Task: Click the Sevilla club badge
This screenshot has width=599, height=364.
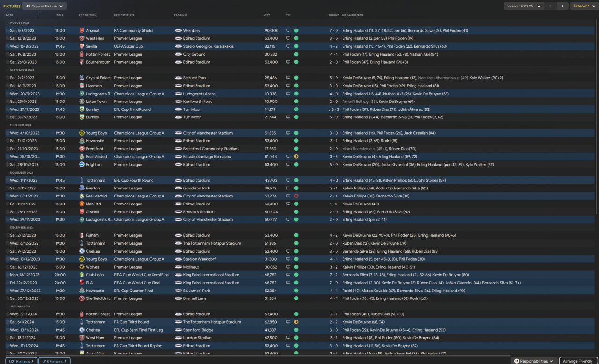Action: point(82,46)
